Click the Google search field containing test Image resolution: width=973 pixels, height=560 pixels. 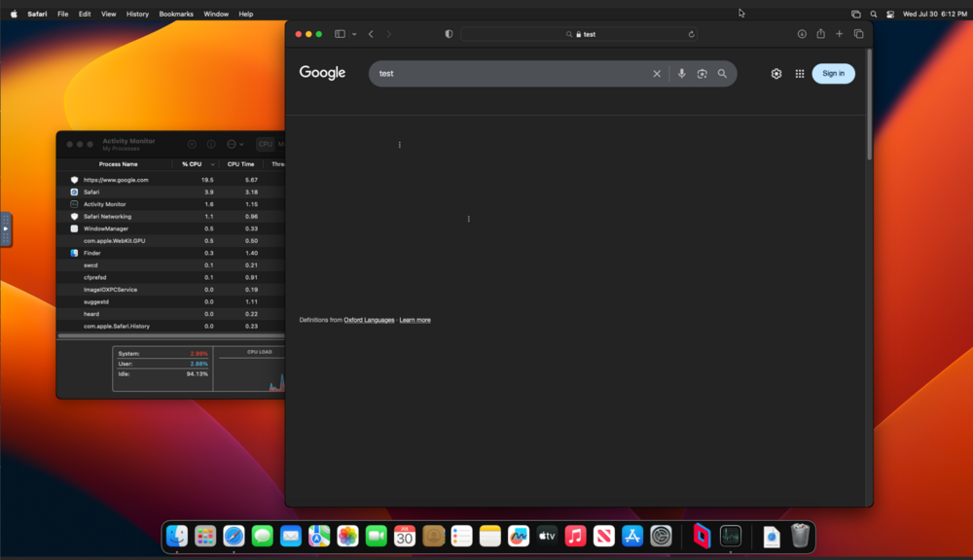[512, 73]
